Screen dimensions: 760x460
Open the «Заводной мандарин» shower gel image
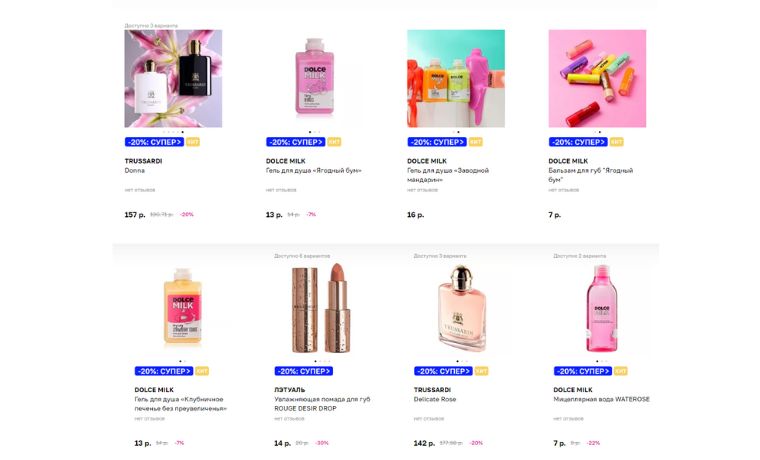[x=456, y=79]
